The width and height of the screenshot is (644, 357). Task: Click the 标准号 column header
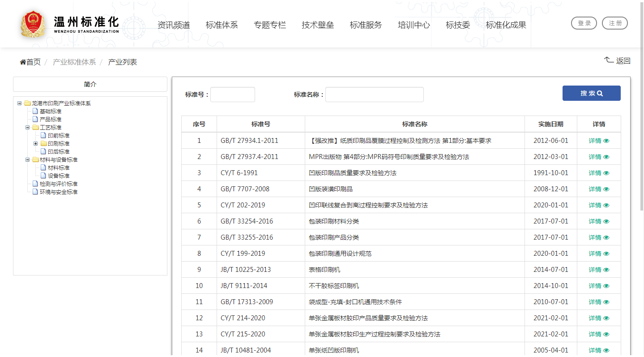pyautogui.click(x=261, y=124)
